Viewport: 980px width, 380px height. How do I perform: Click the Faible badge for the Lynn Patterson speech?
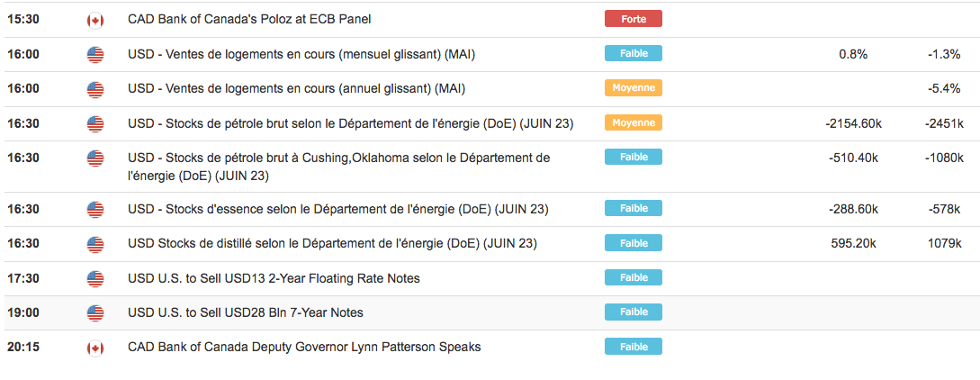633,347
